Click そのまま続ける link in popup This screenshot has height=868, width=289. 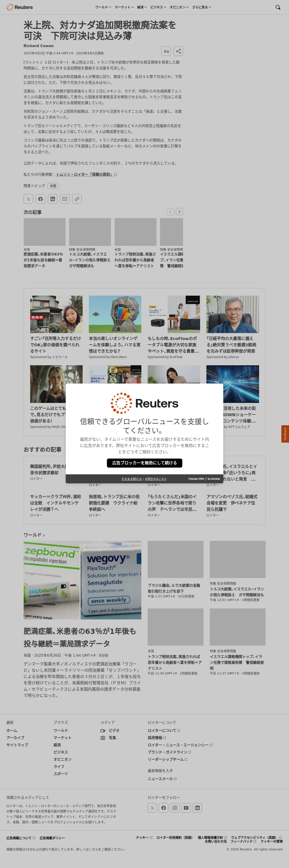(131, 479)
